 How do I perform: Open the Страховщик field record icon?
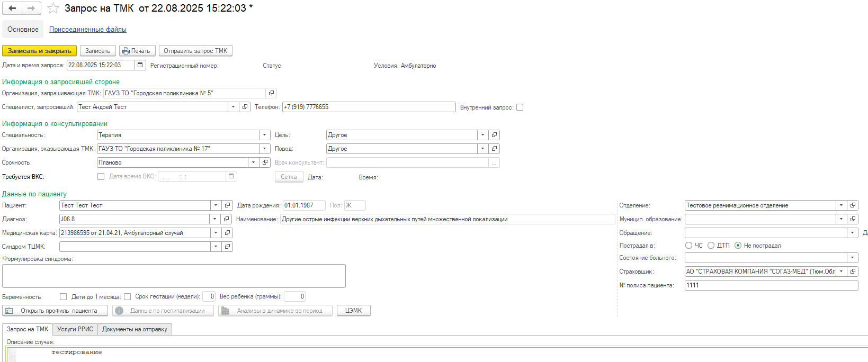(852, 271)
